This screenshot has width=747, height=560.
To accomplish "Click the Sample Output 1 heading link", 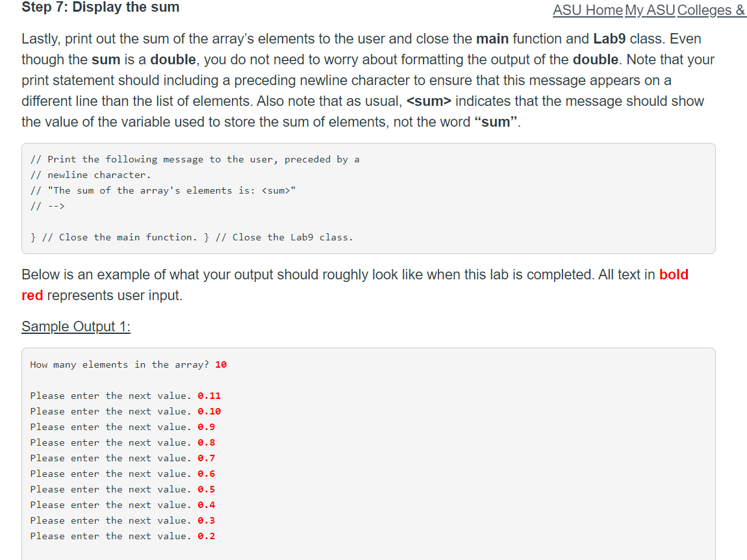I will pyautogui.click(x=75, y=326).
